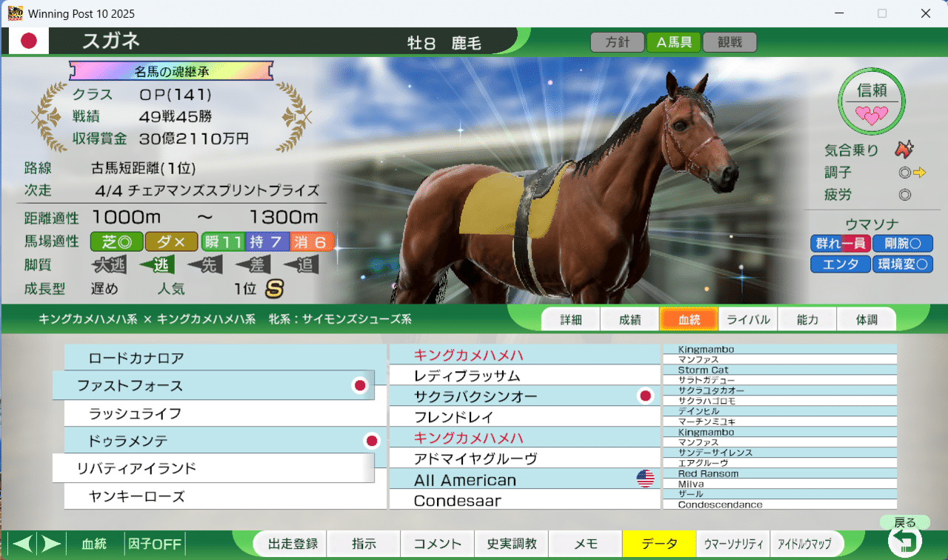Toggle the 因子OFF switch
This screenshot has height=560, width=948.
pyautogui.click(x=154, y=544)
